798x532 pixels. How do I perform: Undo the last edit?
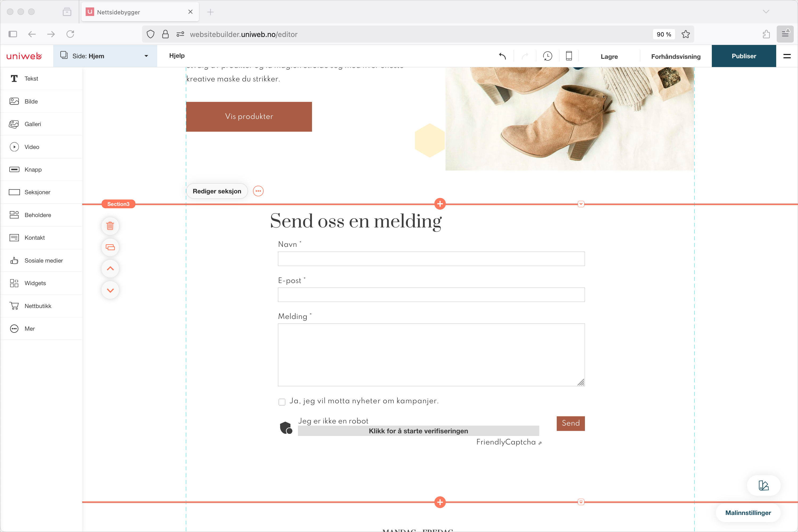(502, 56)
